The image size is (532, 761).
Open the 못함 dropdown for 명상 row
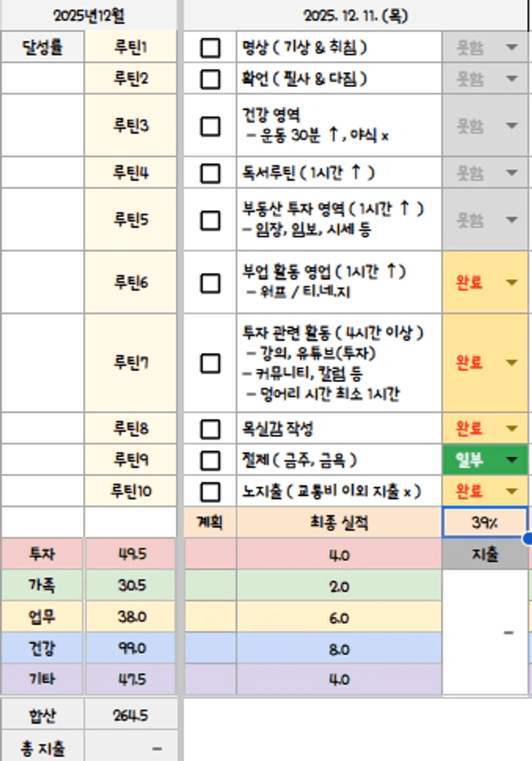point(512,48)
